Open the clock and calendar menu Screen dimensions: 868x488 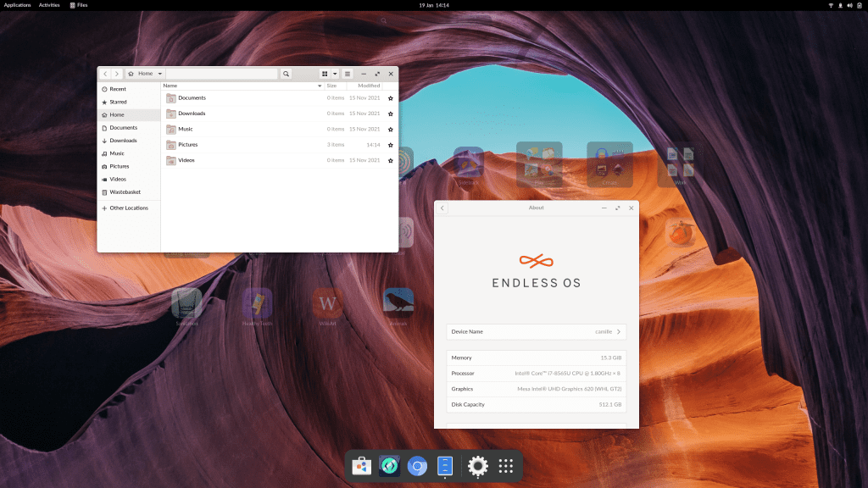(x=434, y=5)
